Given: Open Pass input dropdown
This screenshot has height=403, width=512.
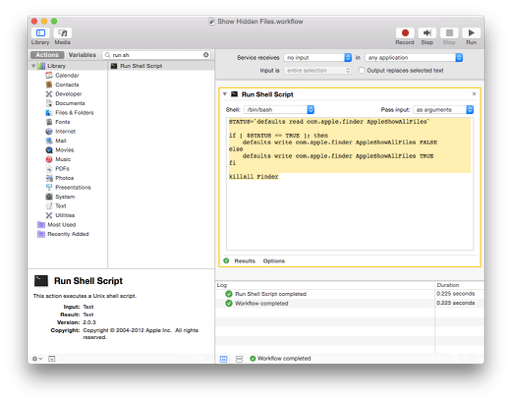Looking at the screenshot, I should click(x=443, y=110).
